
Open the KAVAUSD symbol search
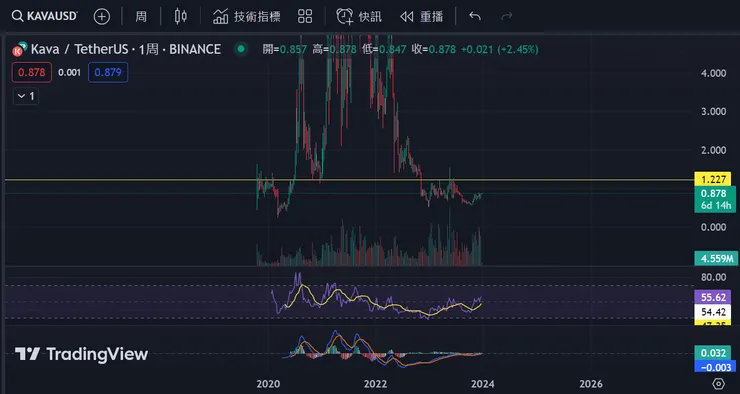pos(44,16)
